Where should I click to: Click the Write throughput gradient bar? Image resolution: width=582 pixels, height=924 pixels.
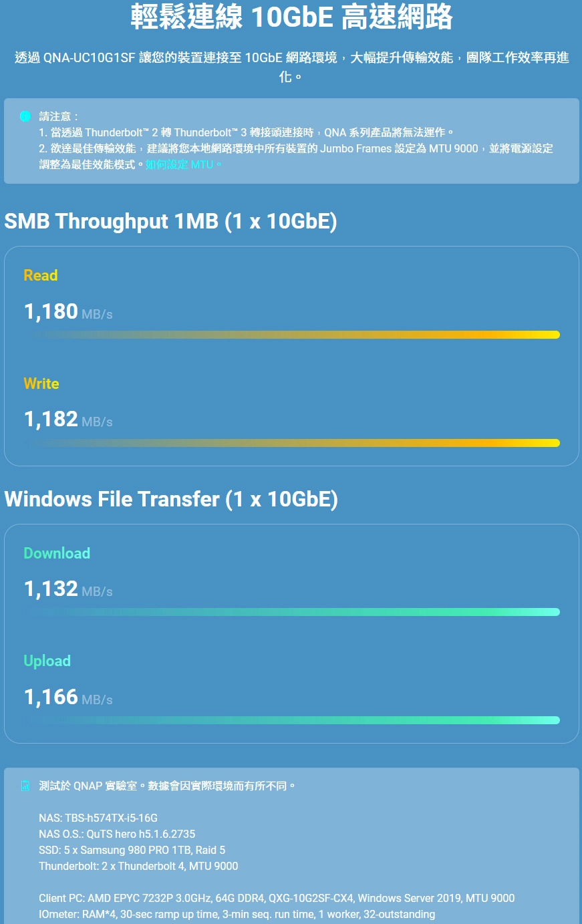tap(292, 443)
